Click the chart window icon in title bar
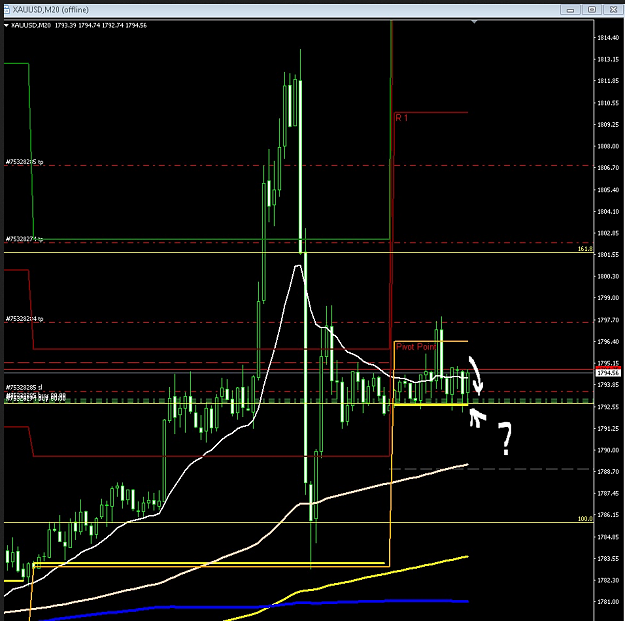The width and height of the screenshot is (625, 621). coord(7,10)
